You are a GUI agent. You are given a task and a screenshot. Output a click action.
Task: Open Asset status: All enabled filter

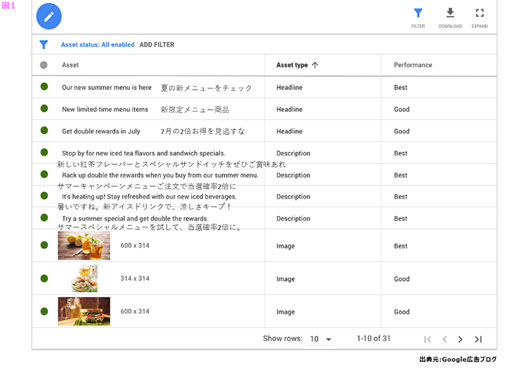pos(98,45)
